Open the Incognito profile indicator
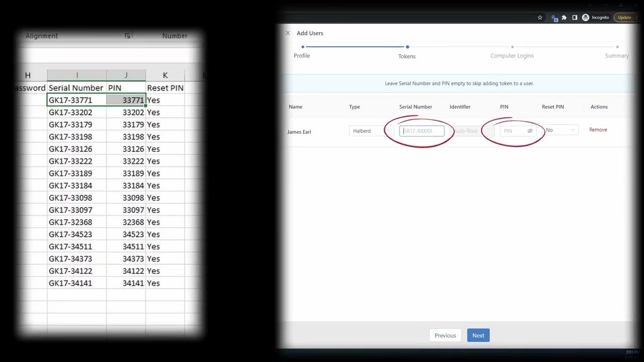644x362 pixels. pos(596,18)
